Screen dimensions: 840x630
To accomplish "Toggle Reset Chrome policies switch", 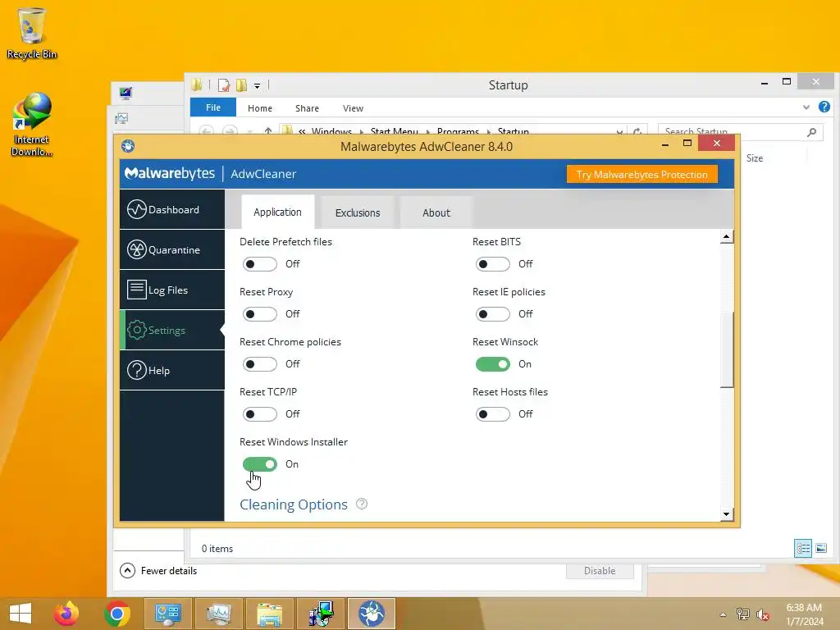I will pos(260,364).
